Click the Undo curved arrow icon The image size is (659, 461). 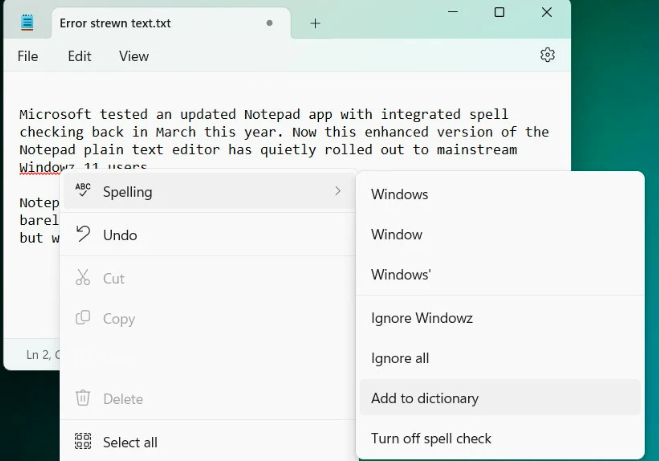pos(83,234)
